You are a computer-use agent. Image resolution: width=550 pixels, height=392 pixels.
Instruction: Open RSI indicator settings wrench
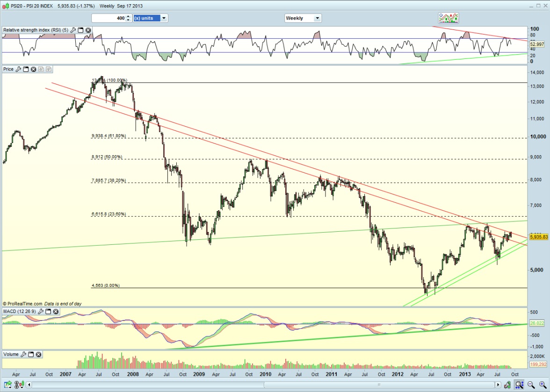pyautogui.click(x=73, y=30)
